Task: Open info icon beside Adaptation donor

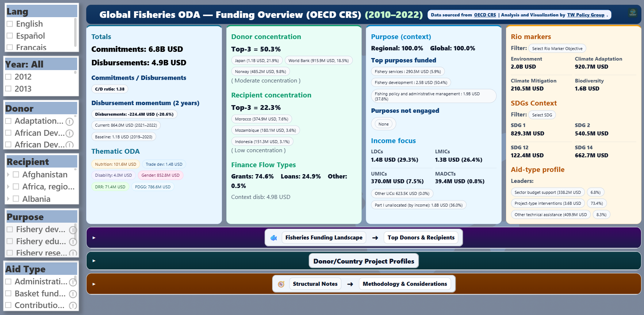Action: click(70, 122)
